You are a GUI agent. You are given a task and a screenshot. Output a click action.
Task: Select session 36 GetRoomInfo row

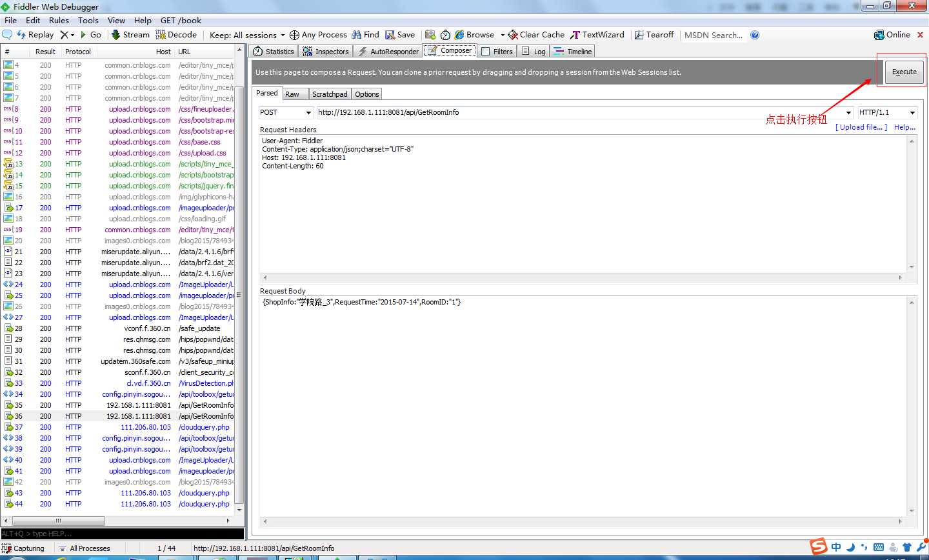pyautogui.click(x=118, y=416)
